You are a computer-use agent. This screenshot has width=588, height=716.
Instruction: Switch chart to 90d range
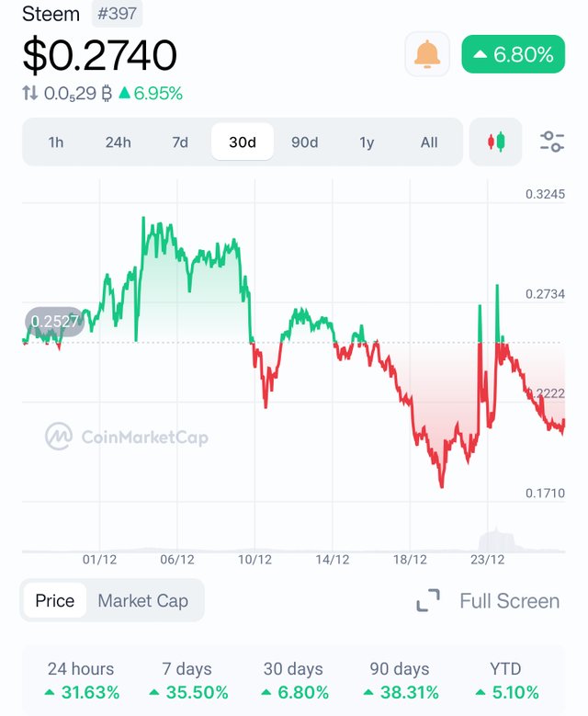(304, 142)
